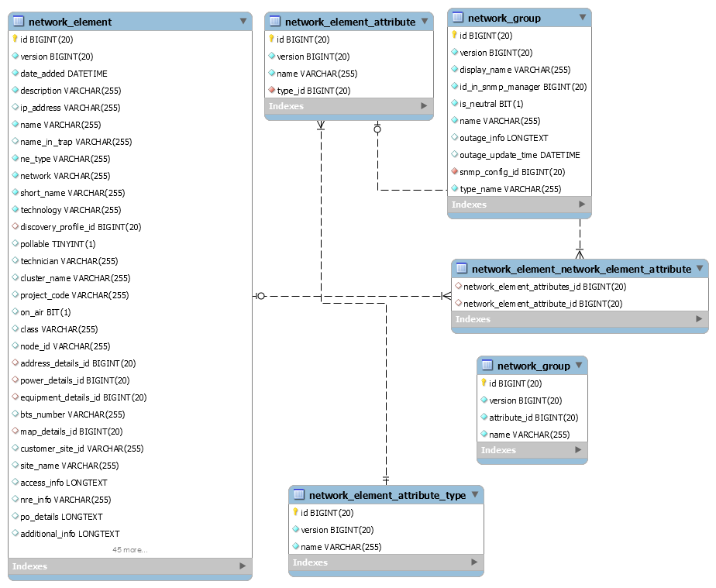Click the network_element_attribute table header icon
The height and width of the screenshot is (588, 716).
(275, 22)
